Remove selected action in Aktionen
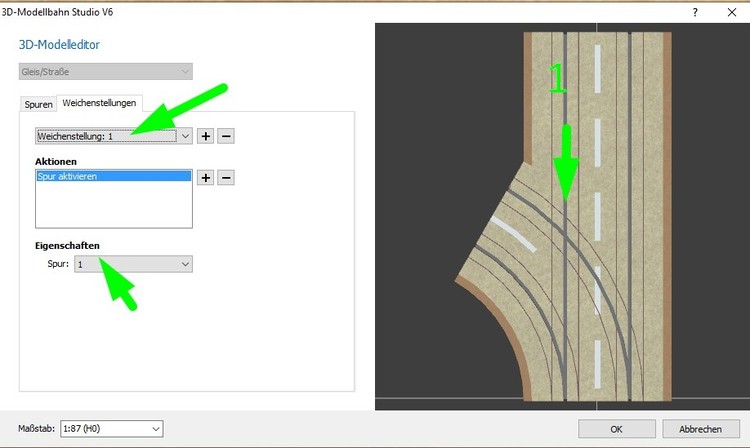Viewport: 750px width, 448px height. (x=226, y=178)
